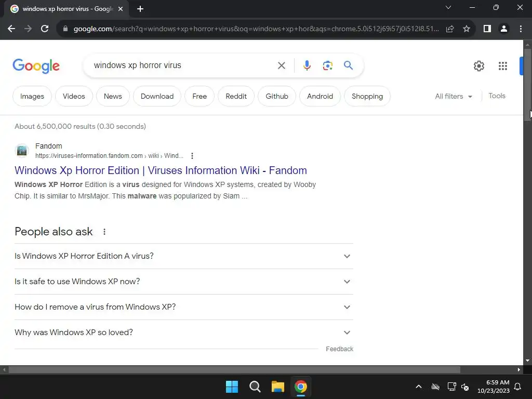Open the Windows Start menu
Image resolution: width=532 pixels, height=399 pixels.
click(232, 387)
